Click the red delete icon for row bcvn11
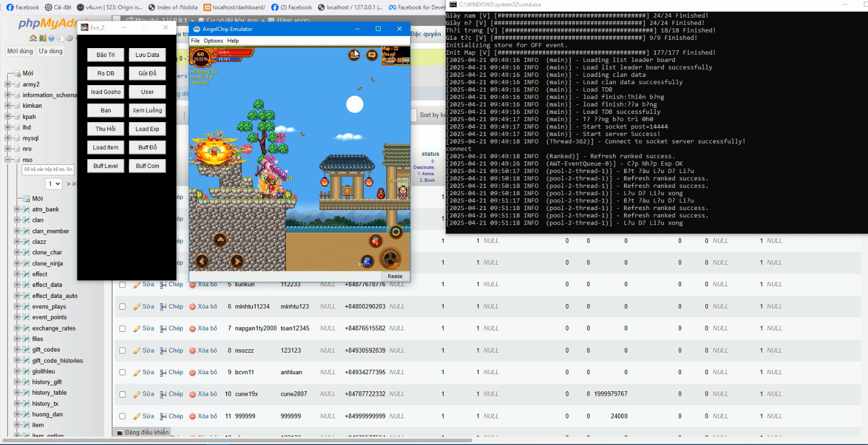 193,373
